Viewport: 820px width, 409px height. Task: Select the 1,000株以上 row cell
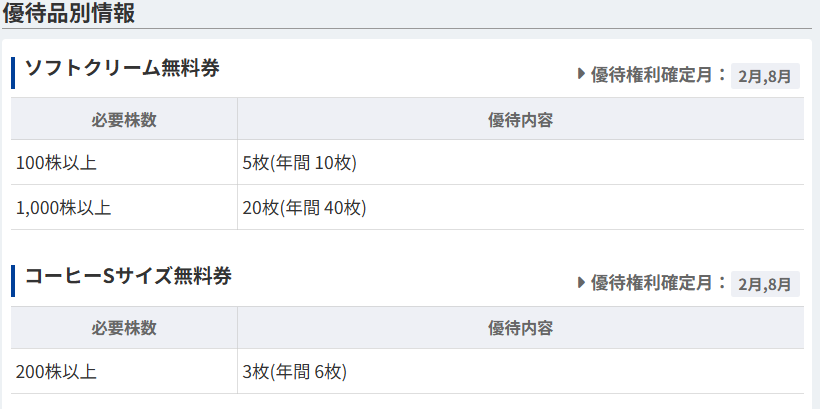pyautogui.click(x=124, y=208)
